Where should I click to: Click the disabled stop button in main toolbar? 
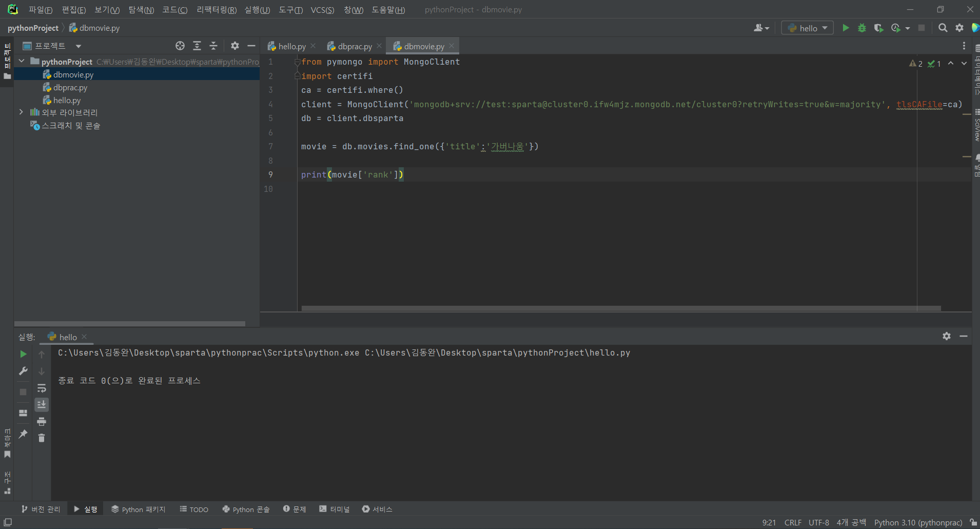(x=922, y=28)
